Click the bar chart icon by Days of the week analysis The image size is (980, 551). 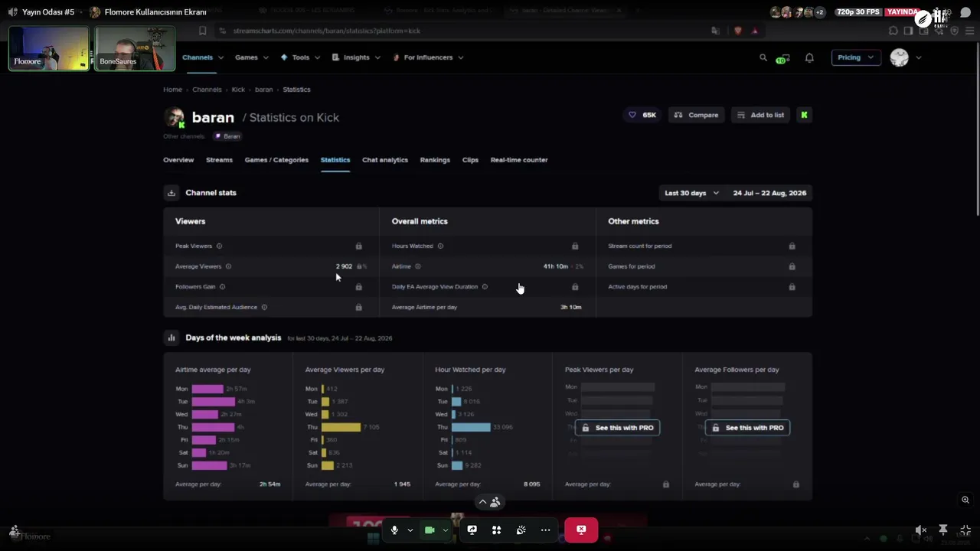pos(171,337)
